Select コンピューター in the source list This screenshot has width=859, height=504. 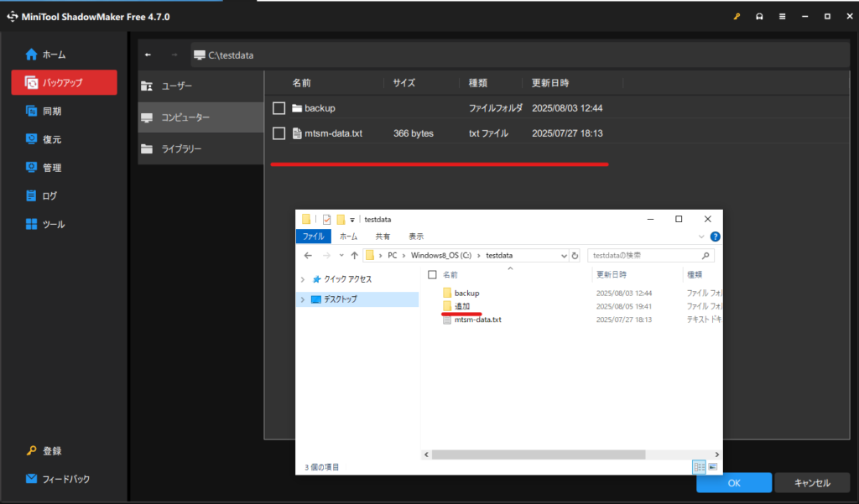[201, 117]
